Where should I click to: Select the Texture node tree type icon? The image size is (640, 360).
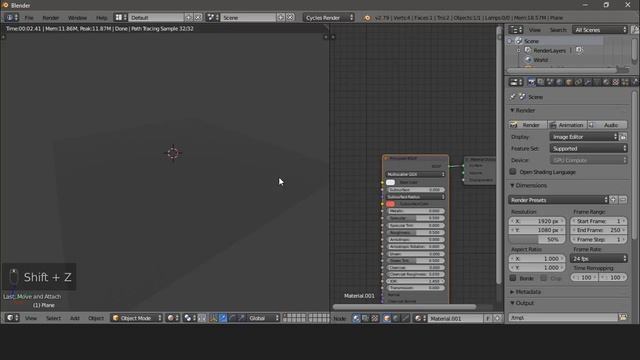(375, 318)
